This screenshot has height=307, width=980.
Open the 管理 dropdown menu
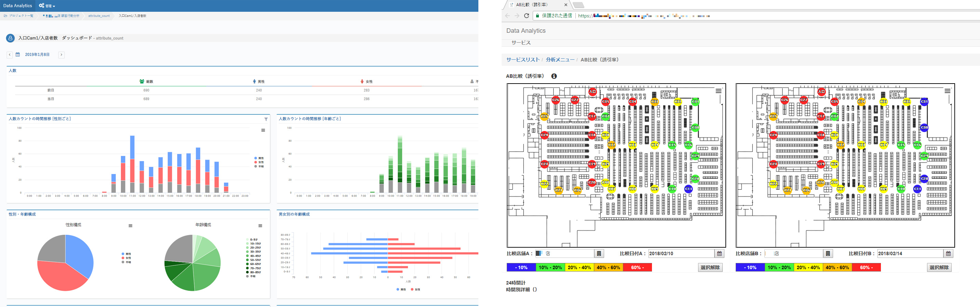[x=47, y=6]
